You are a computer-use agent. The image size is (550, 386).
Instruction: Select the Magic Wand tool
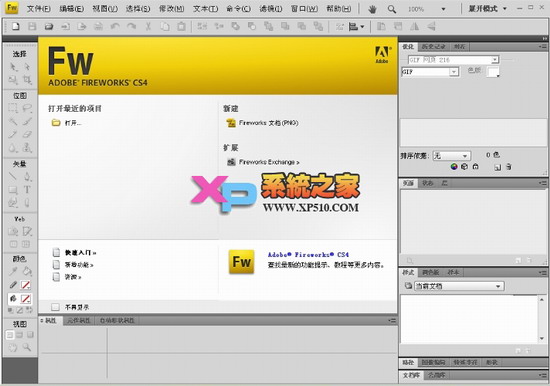pyautogui.click(x=13, y=121)
